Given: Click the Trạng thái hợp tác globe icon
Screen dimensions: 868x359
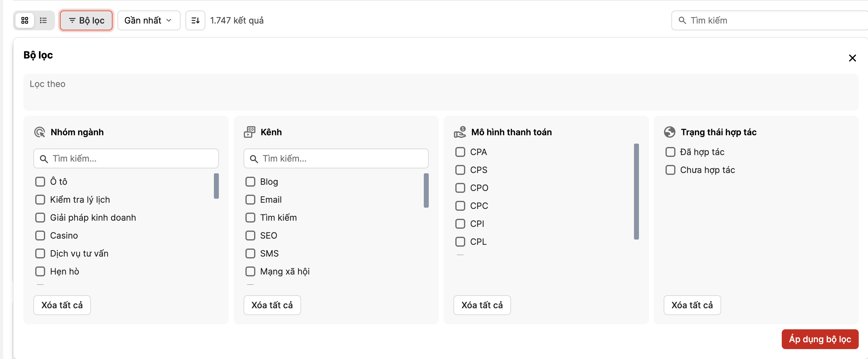Looking at the screenshot, I should (x=670, y=132).
